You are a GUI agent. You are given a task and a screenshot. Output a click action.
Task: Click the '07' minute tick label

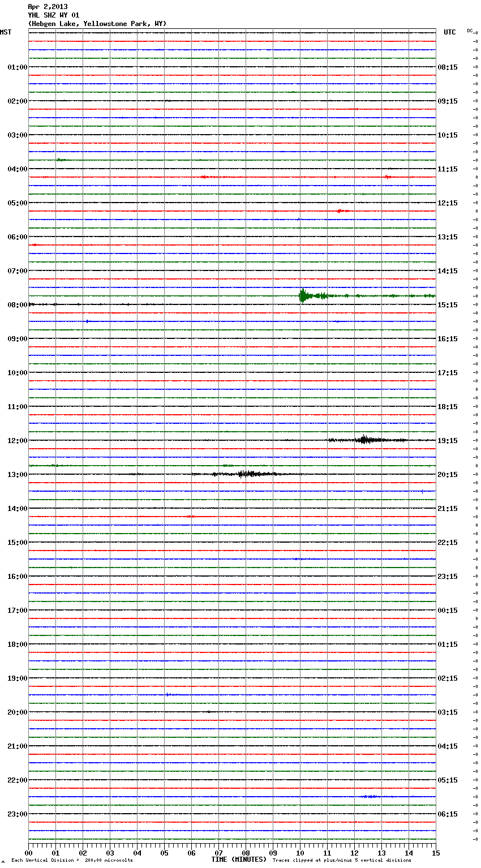coord(219,853)
